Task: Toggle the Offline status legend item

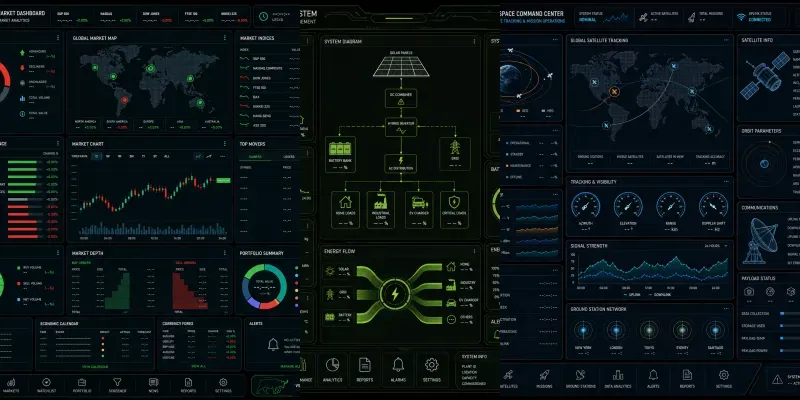Action: click(515, 177)
